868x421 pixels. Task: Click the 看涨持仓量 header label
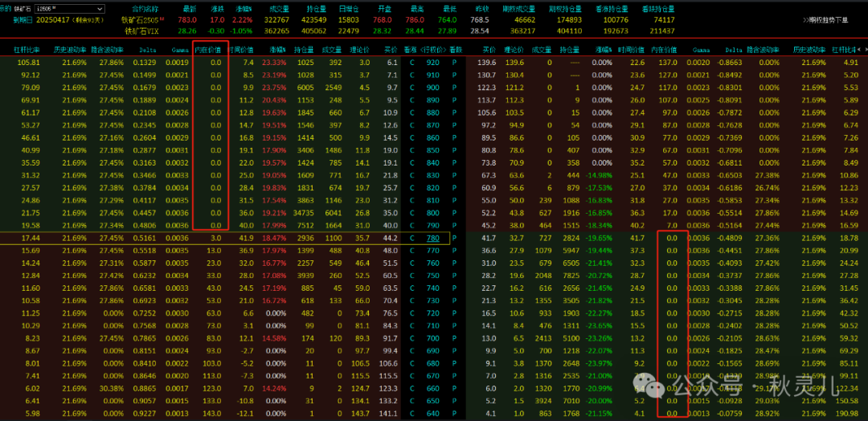(x=611, y=10)
